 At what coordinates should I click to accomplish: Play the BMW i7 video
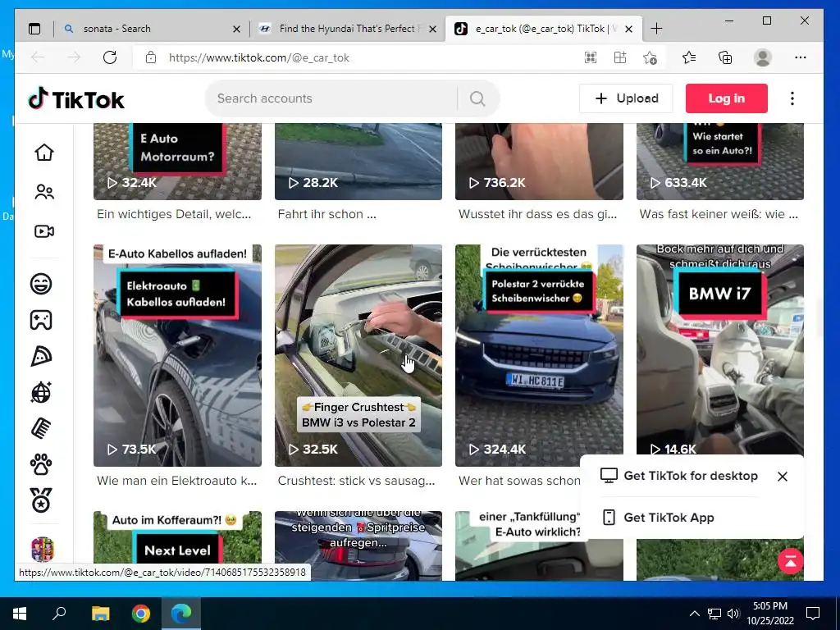[720, 349]
